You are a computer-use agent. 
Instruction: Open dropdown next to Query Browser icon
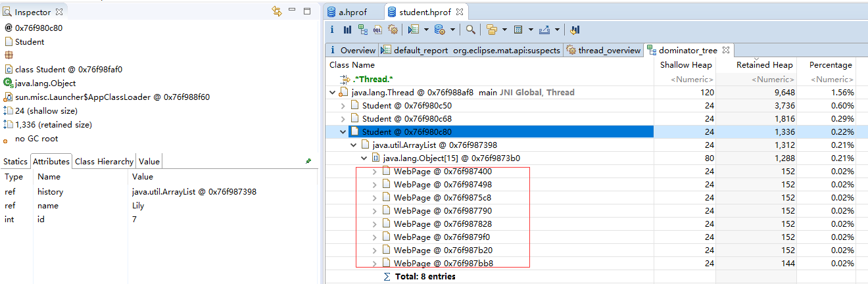452,30
